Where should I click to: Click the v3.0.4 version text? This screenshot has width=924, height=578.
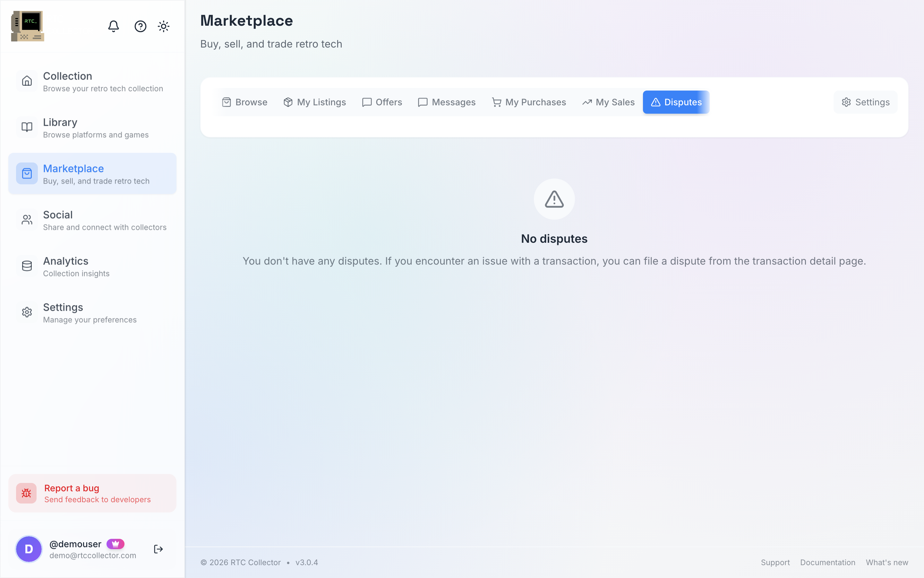307,562
